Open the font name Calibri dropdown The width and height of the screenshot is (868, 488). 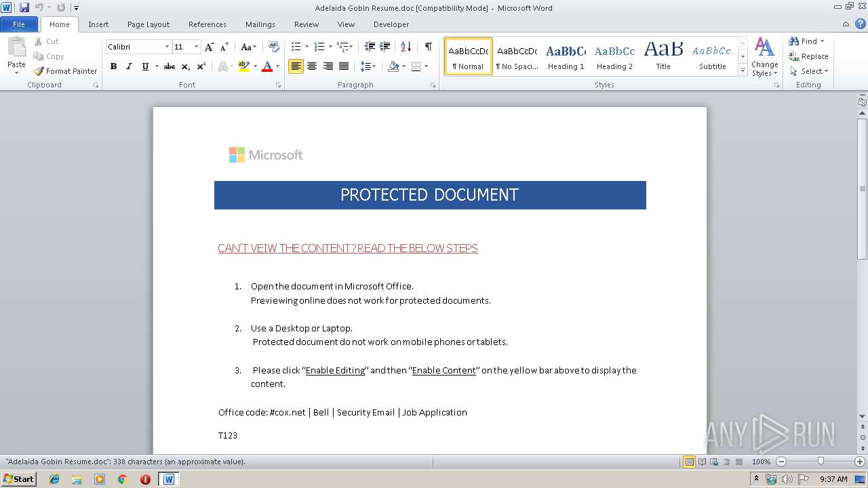(167, 47)
